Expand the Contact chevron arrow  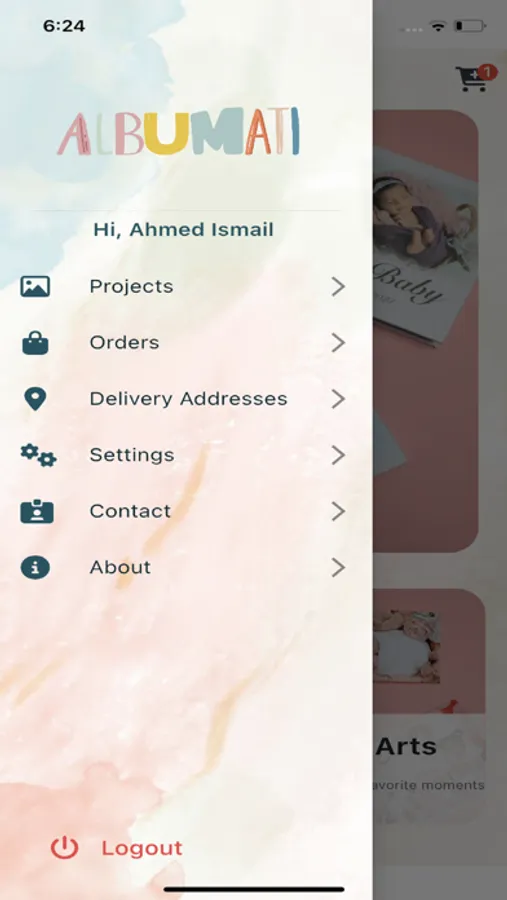(x=338, y=511)
